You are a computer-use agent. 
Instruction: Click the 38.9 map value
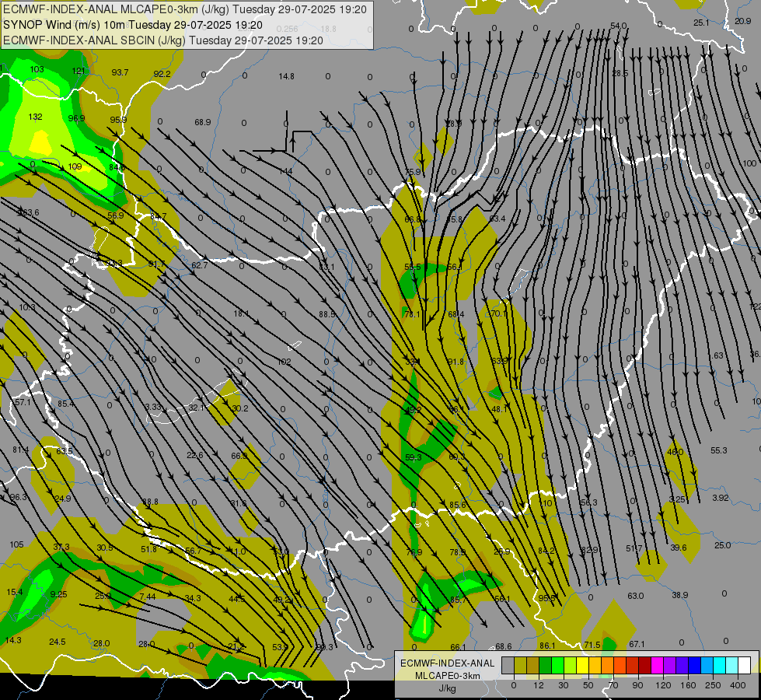pyautogui.click(x=680, y=595)
